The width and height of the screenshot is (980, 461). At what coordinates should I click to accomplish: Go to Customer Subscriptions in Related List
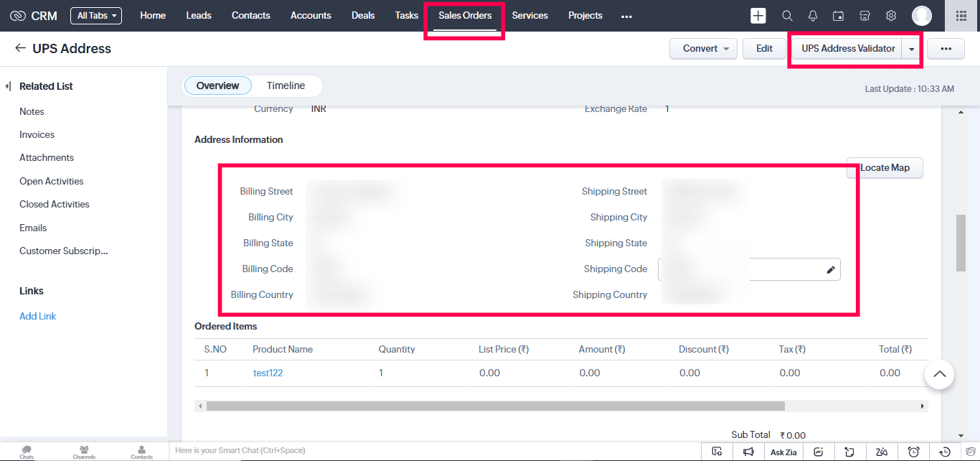tap(64, 251)
